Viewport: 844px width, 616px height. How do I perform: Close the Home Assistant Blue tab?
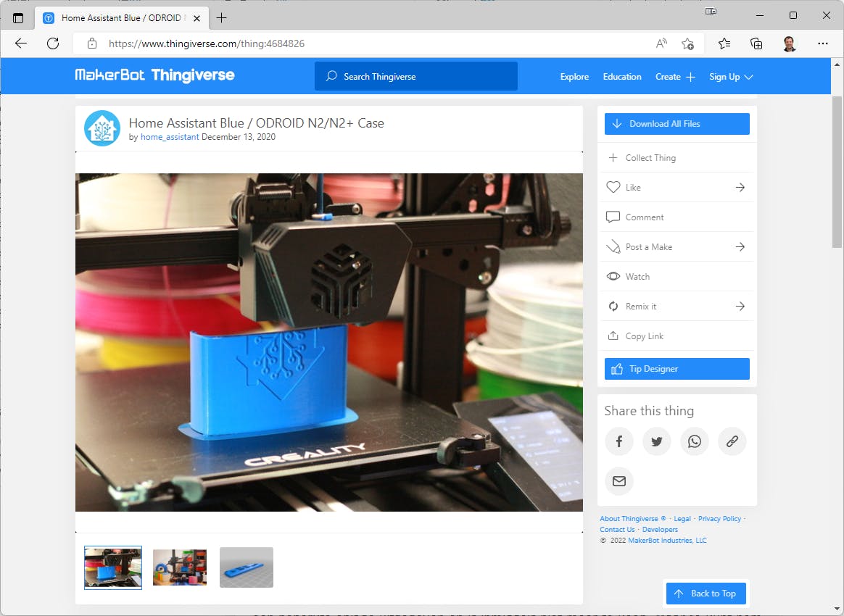pos(197,17)
